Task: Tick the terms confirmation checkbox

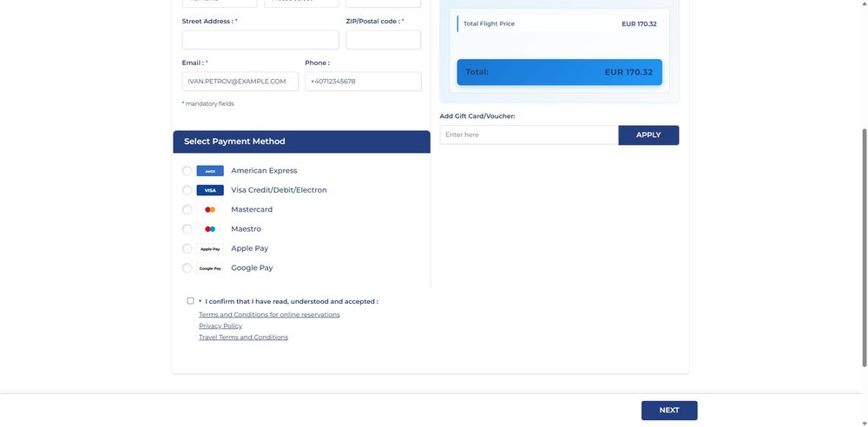Action: (190, 301)
